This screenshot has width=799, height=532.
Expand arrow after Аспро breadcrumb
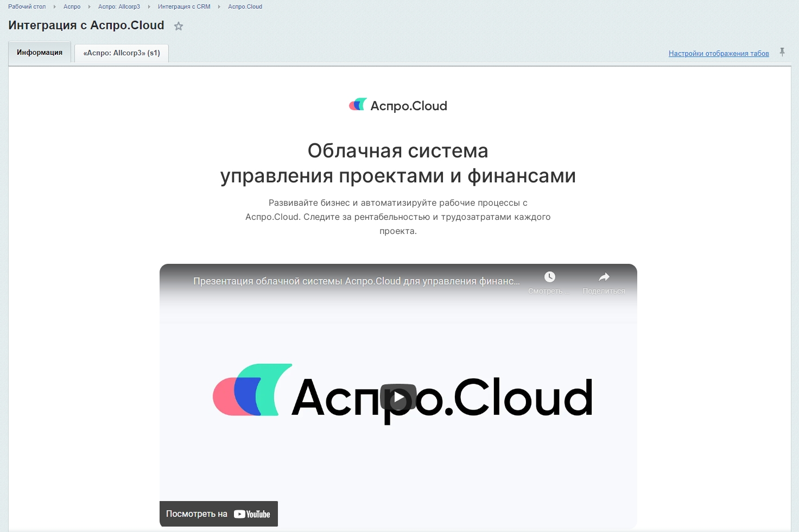[x=90, y=7]
